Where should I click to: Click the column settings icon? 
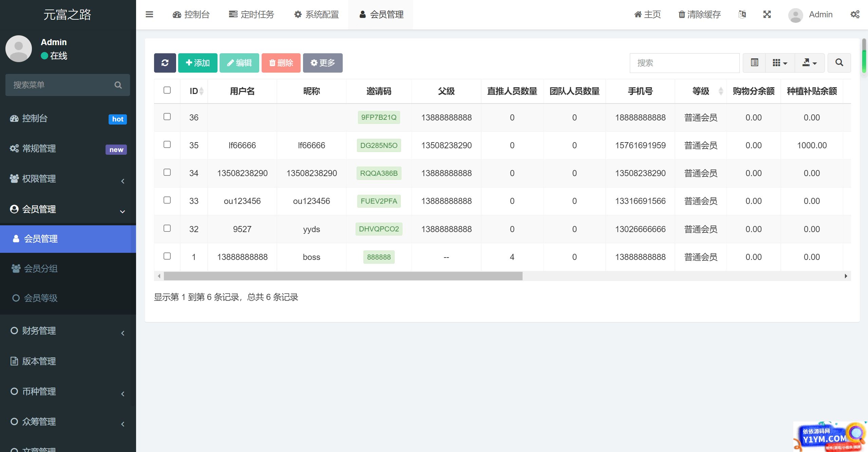pyautogui.click(x=779, y=62)
